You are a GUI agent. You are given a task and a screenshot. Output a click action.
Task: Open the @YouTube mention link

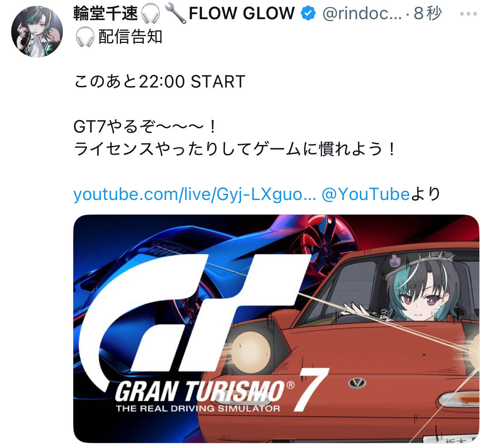click(365, 194)
